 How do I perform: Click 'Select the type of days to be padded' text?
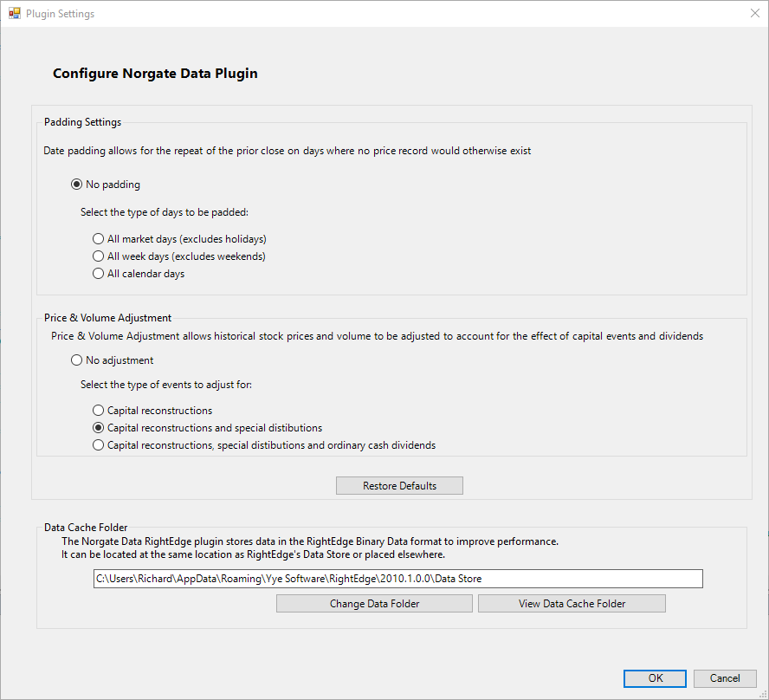tap(165, 212)
